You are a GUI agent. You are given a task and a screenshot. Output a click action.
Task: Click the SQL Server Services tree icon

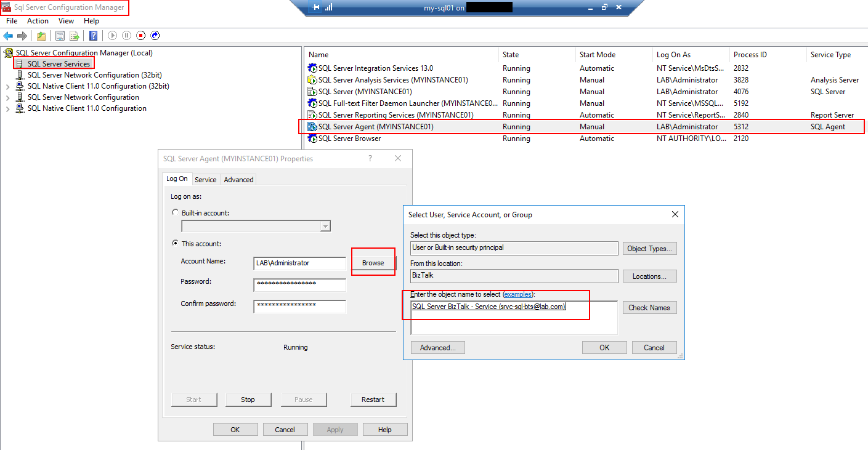tap(20, 63)
